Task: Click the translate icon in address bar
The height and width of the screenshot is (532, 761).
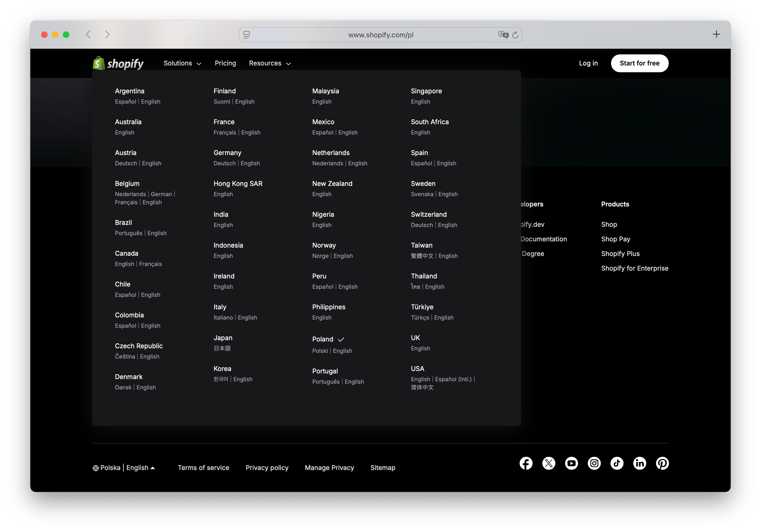Action: point(503,34)
